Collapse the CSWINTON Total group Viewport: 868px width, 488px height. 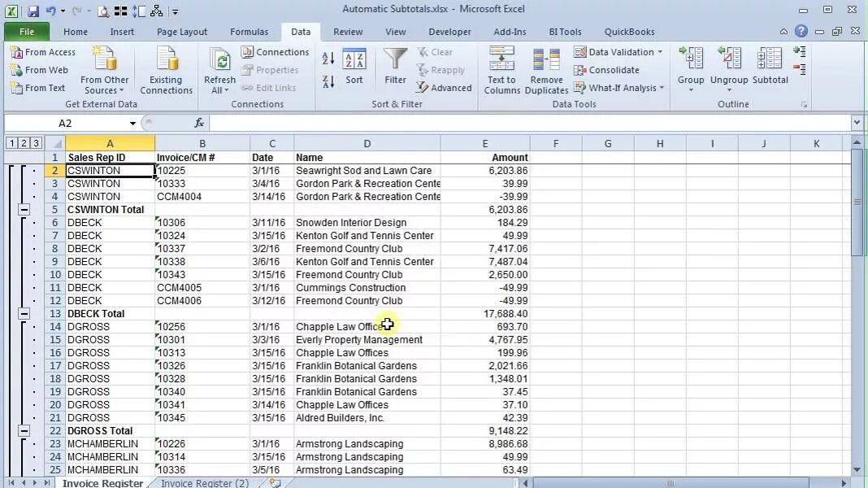point(24,209)
